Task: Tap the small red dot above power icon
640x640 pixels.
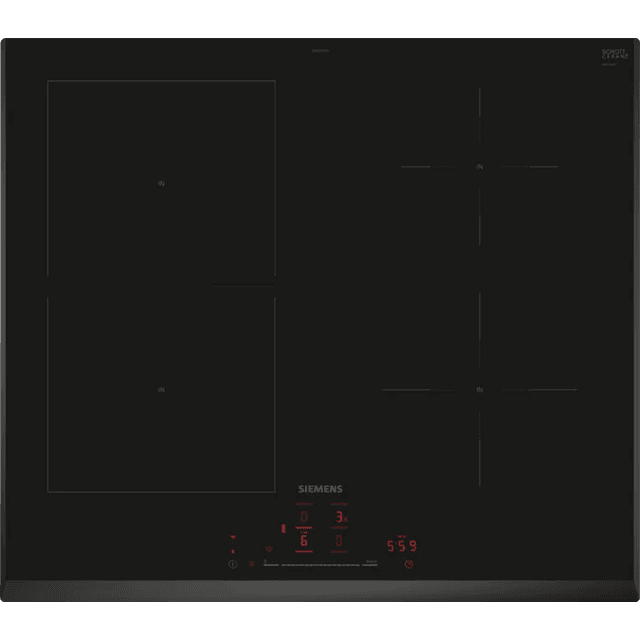Action: tap(233, 550)
